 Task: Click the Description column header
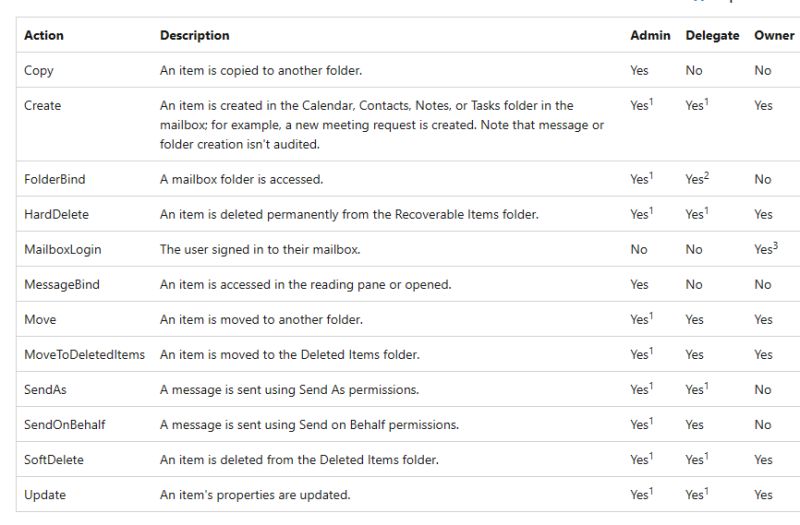pos(195,35)
